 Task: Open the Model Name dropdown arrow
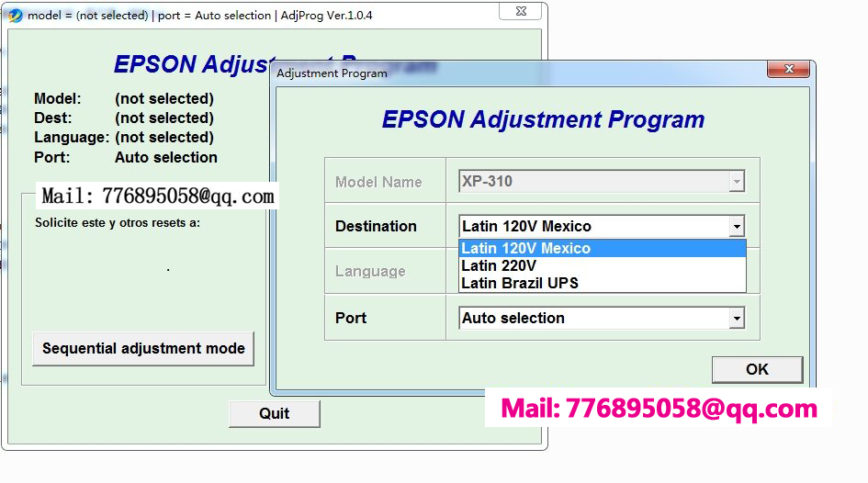(737, 181)
